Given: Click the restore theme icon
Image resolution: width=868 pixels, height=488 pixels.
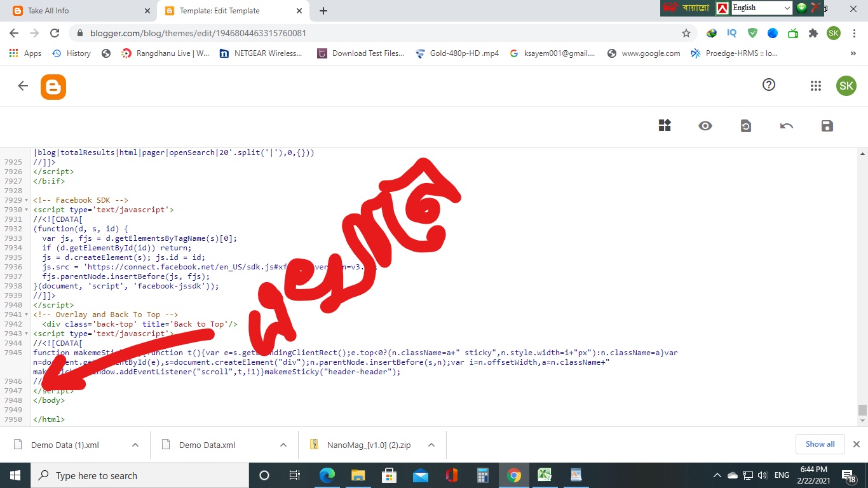Looking at the screenshot, I should 746,126.
